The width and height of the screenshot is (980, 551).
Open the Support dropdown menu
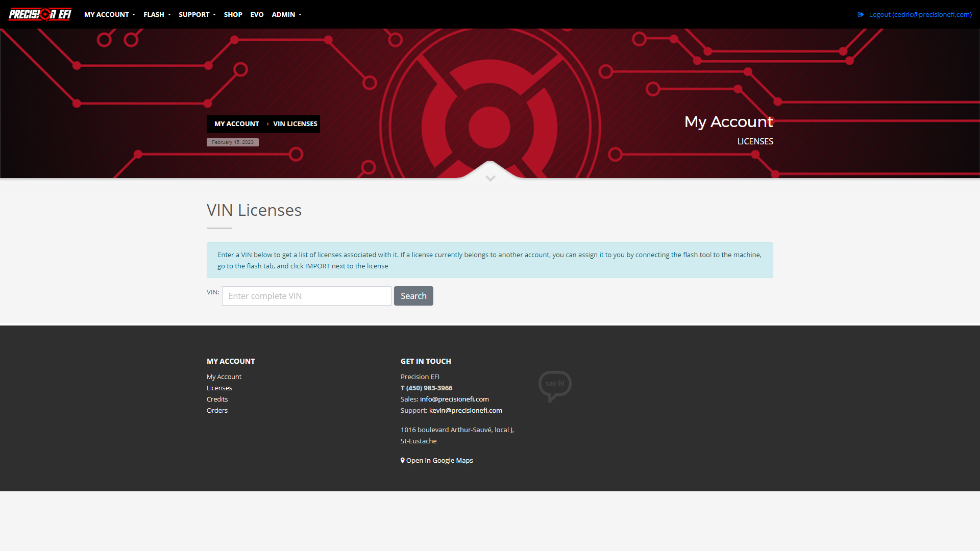click(x=197, y=15)
